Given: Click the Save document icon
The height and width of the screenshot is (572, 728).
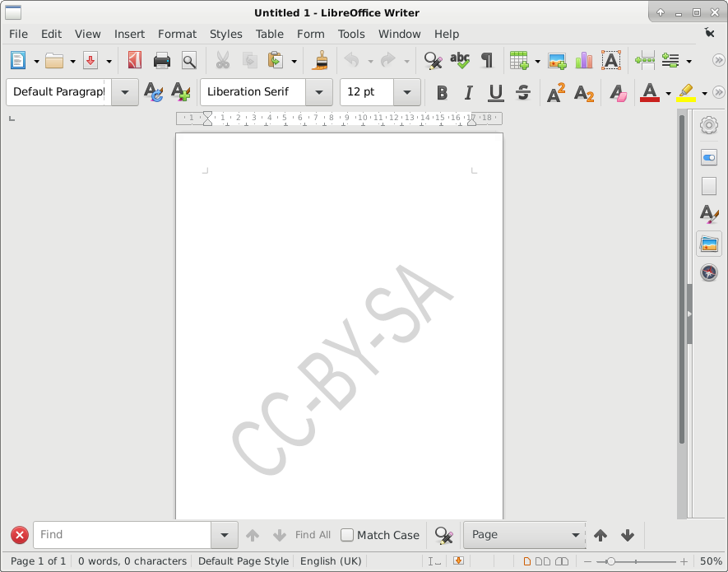Looking at the screenshot, I should [x=90, y=60].
